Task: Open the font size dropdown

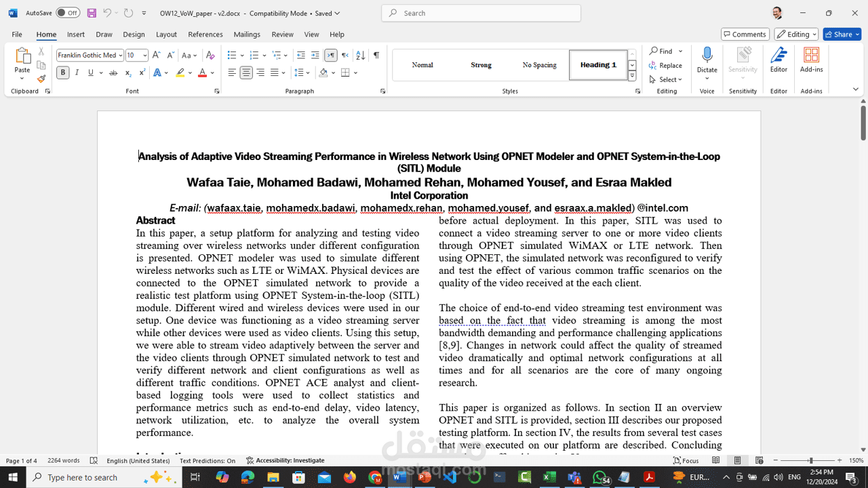Action: coord(146,56)
